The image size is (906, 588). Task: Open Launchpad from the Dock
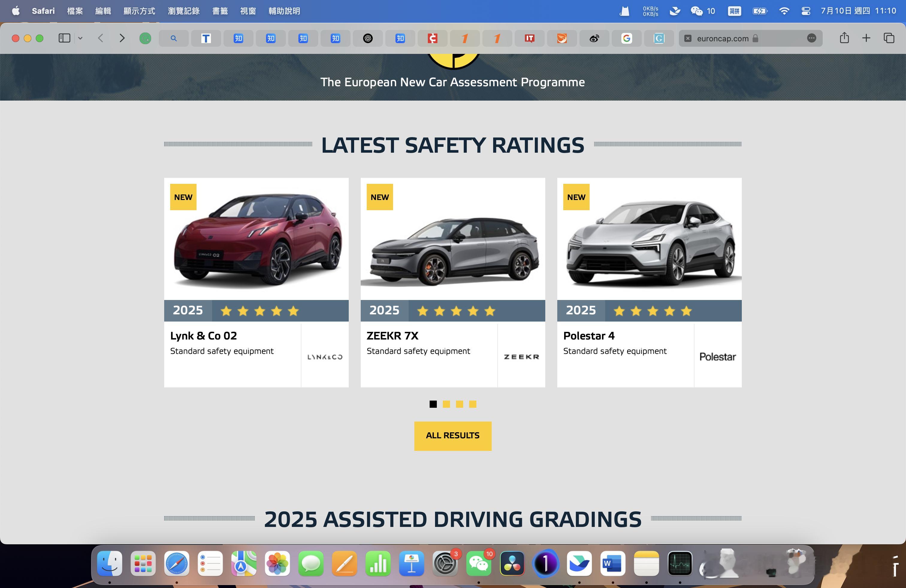[x=143, y=563]
